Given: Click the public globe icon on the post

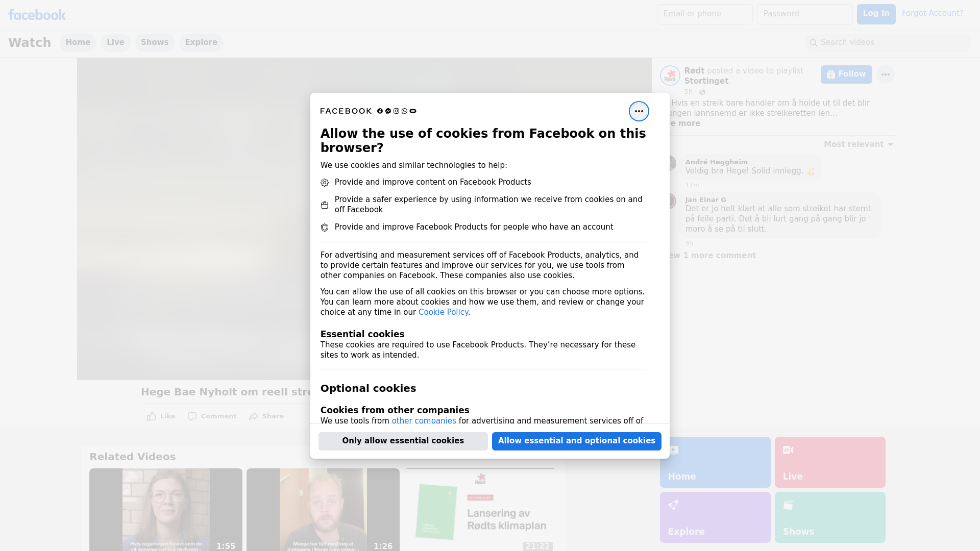Looking at the screenshot, I should click(x=702, y=92).
